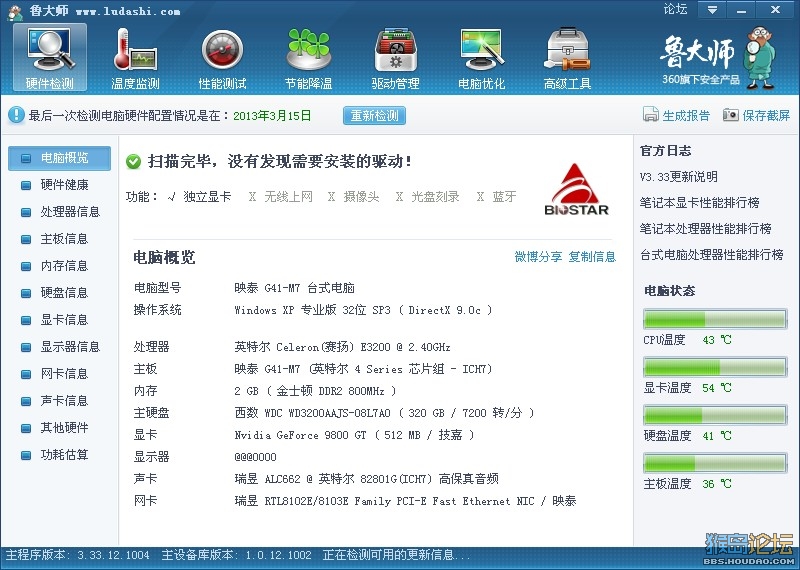Select 电脑概览 in the sidebar

click(59, 158)
